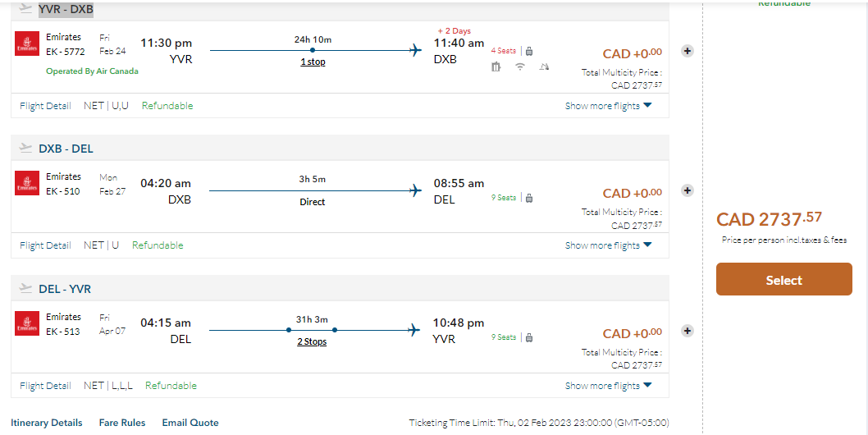This screenshot has height=435, width=868.
Task: Expand the plus button for the DEL-YVR flight
Action: pyautogui.click(x=688, y=331)
